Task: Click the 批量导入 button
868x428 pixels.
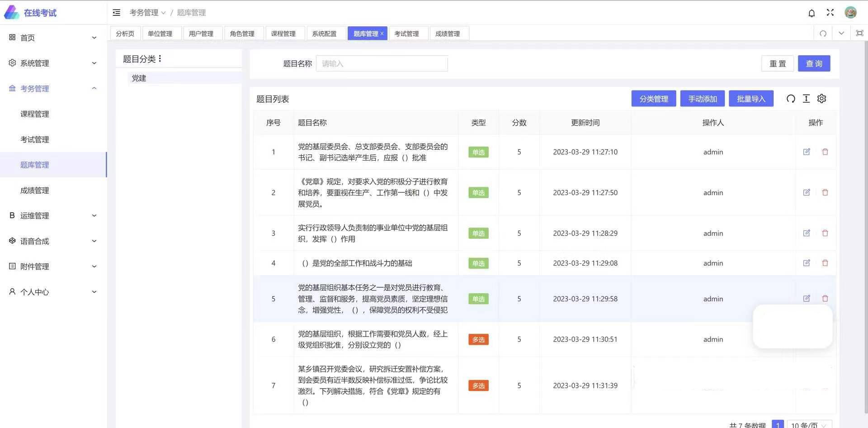Action: [x=751, y=99]
